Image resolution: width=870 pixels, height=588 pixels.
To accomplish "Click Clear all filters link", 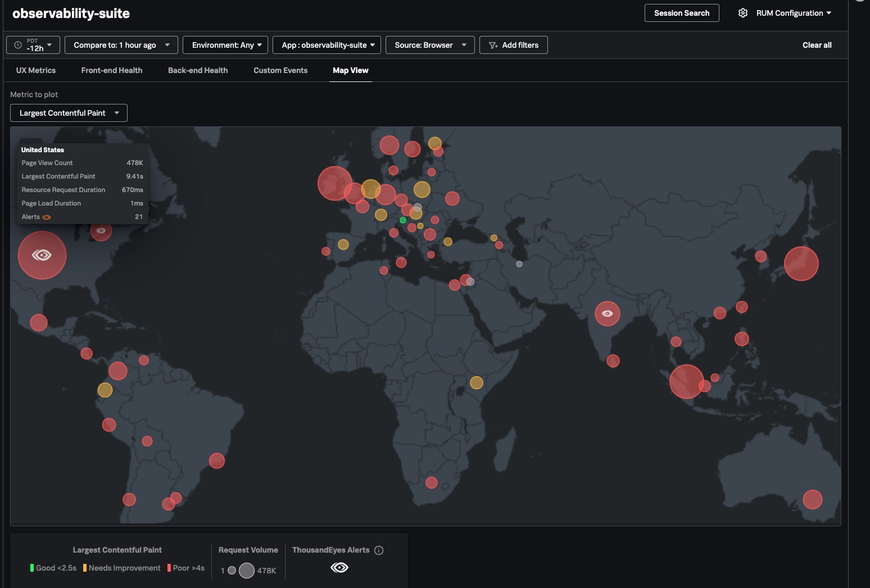I will tap(817, 45).
